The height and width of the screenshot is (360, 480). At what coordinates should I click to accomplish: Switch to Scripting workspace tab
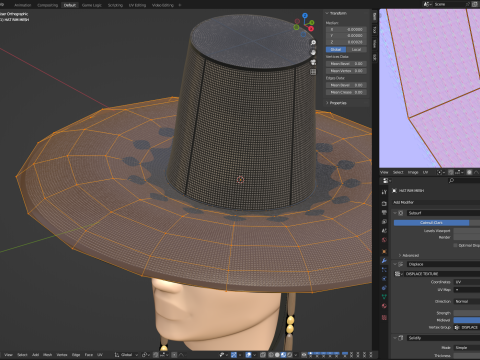click(x=115, y=5)
